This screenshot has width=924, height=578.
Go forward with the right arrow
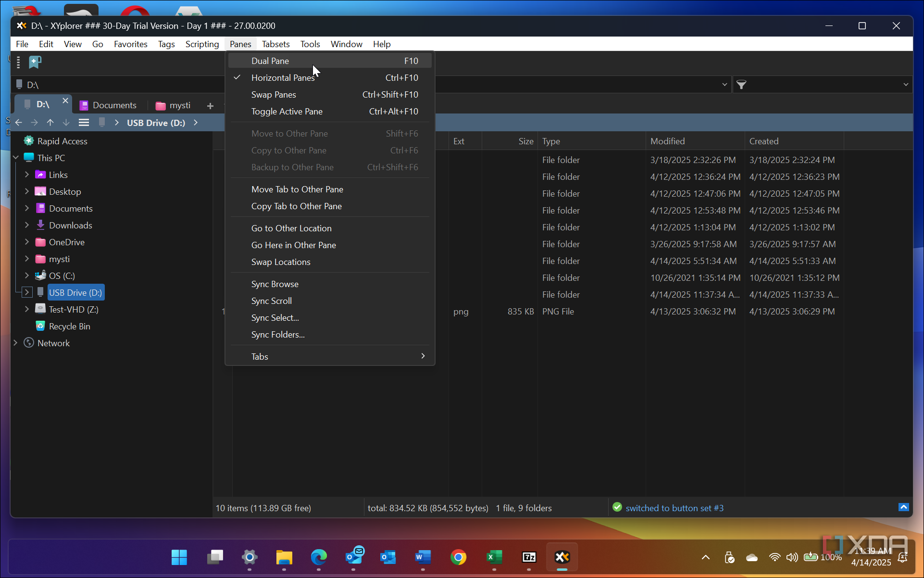[34, 123]
